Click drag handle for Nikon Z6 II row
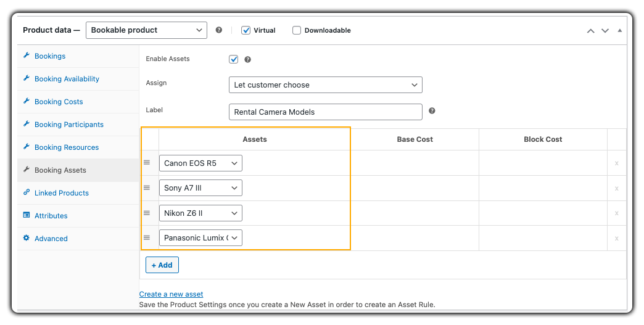The width and height of the screenshot is (644, 325). point(147,213)
